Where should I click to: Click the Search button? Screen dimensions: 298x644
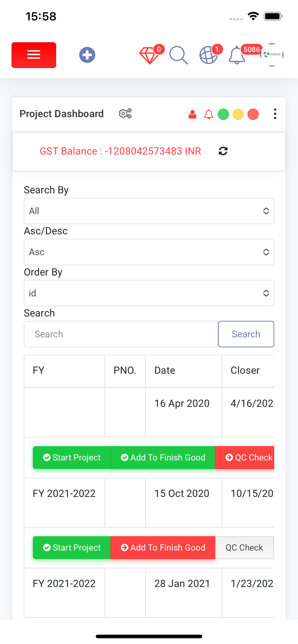click(246, 334)
